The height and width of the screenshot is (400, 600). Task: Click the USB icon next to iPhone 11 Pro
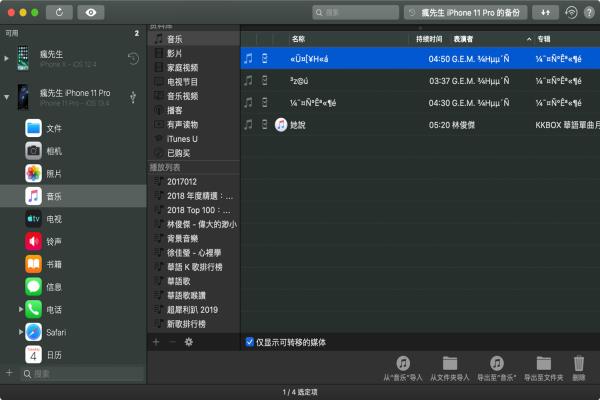tap(133, 97)
